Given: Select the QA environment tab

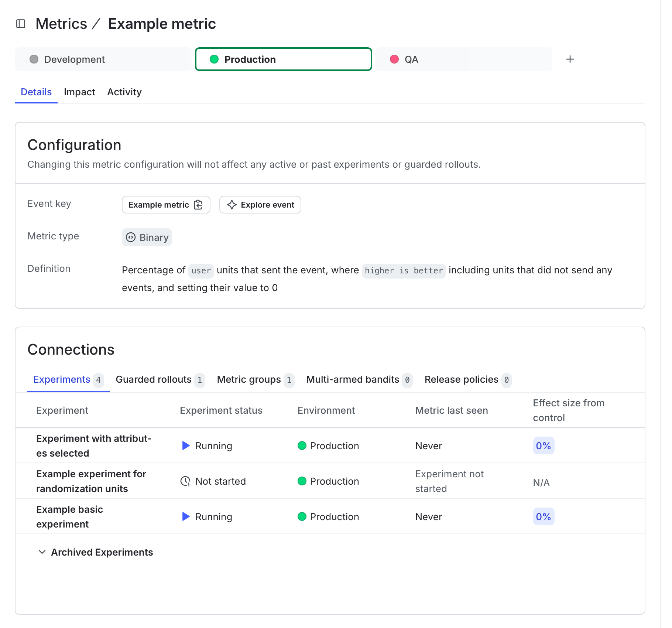Looking at the screenshot, I should pos(411,59).
